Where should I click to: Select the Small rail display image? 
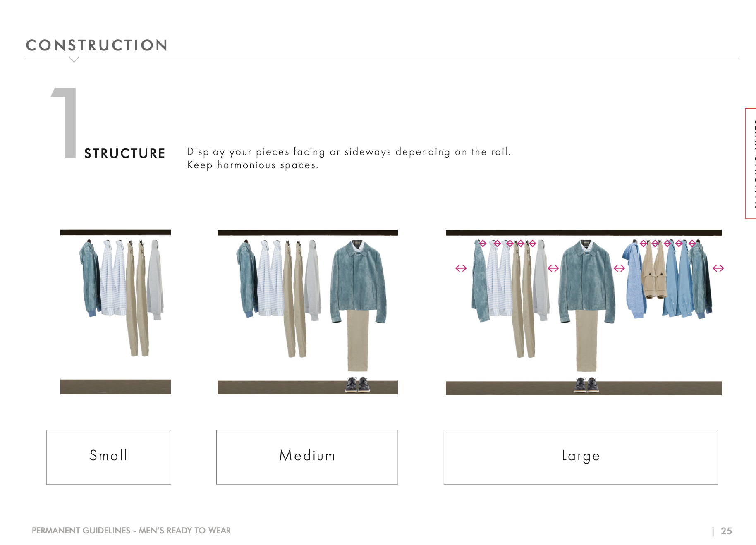(116, 312)
